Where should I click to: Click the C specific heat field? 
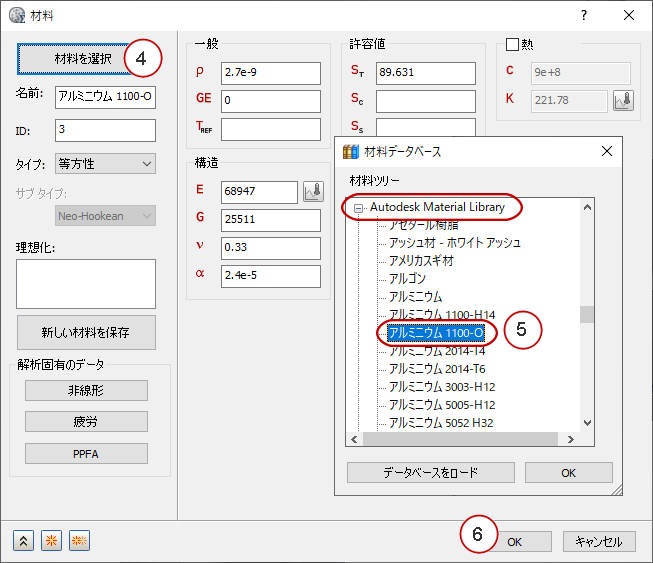tap(581, 73)
